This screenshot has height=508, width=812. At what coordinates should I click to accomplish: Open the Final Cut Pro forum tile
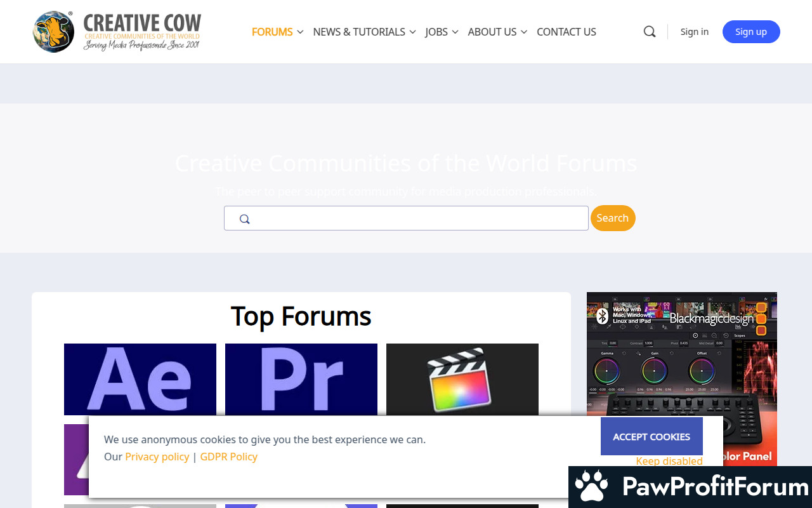462,379
